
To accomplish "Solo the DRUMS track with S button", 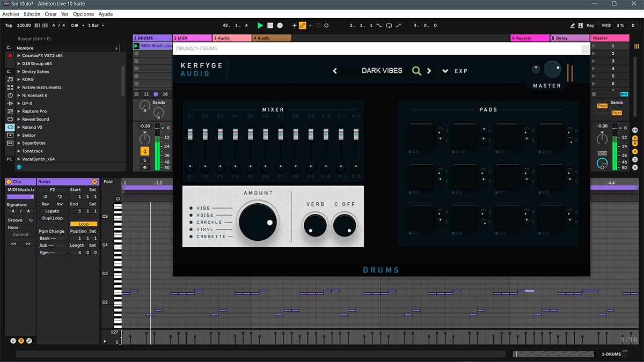I will click(144, 160).
